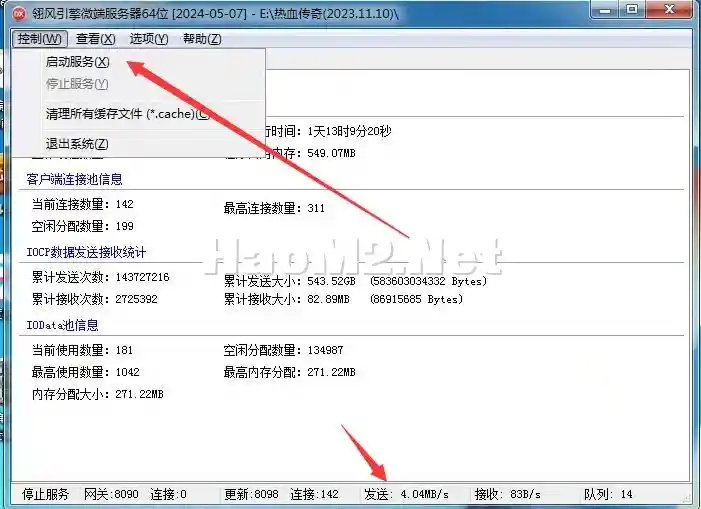Click 发送: 4.04MB/s status entry
The height and width of the screenshot is (509, 701).
click(x=406, y=494)
